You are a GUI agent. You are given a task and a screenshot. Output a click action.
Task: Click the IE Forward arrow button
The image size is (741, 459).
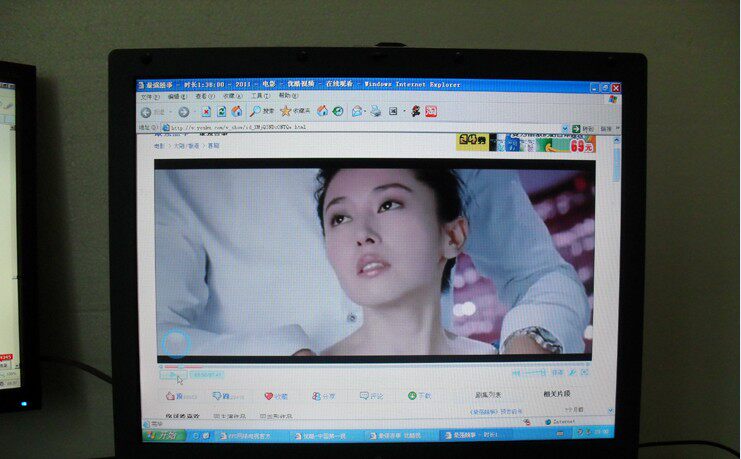coord(184,112)
